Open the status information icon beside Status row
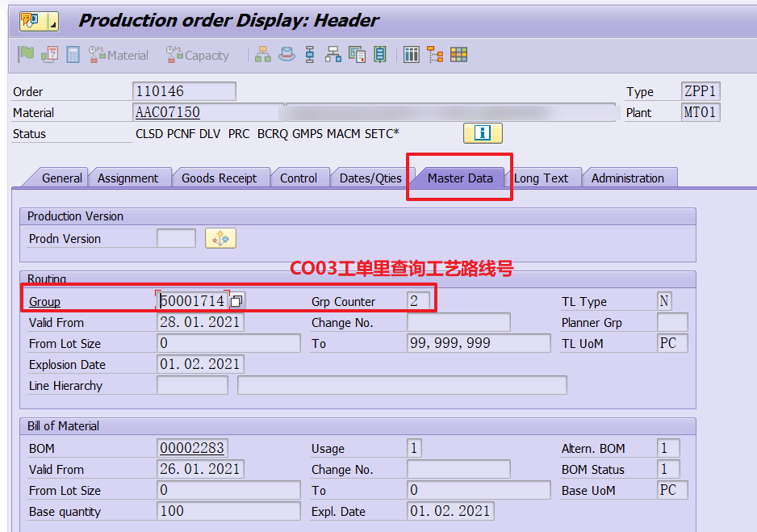Screen dimensions: 757x532 [x=483, y=133]
